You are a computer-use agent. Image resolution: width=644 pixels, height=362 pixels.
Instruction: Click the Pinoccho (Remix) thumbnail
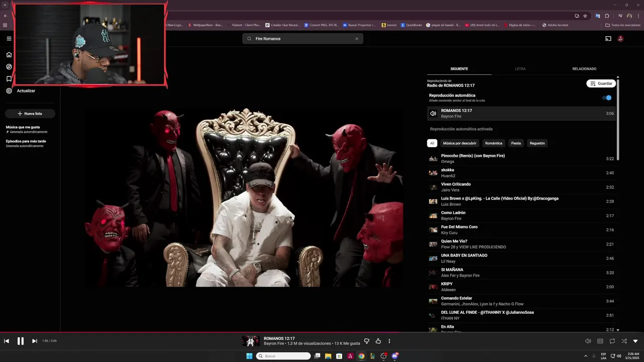(433, 159)
